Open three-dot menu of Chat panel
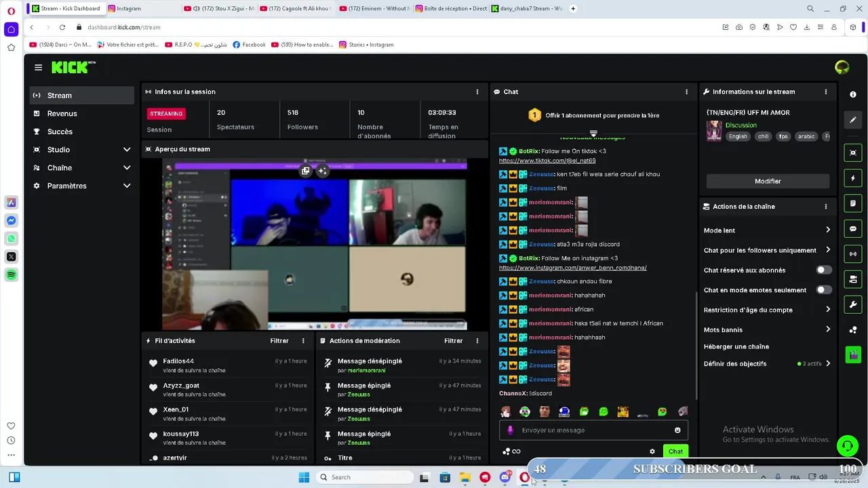Viewport: 868px width, 488px height. [686, 91]
